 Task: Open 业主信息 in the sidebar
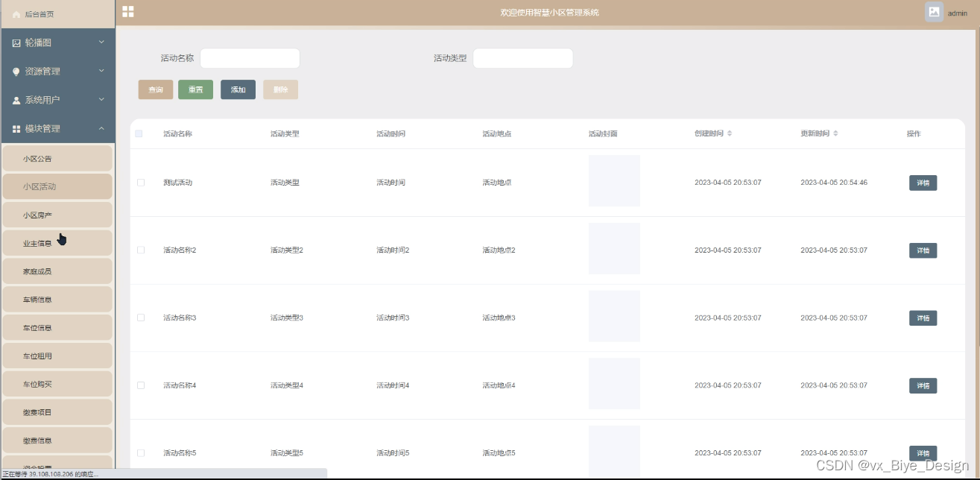pos(57,243)
